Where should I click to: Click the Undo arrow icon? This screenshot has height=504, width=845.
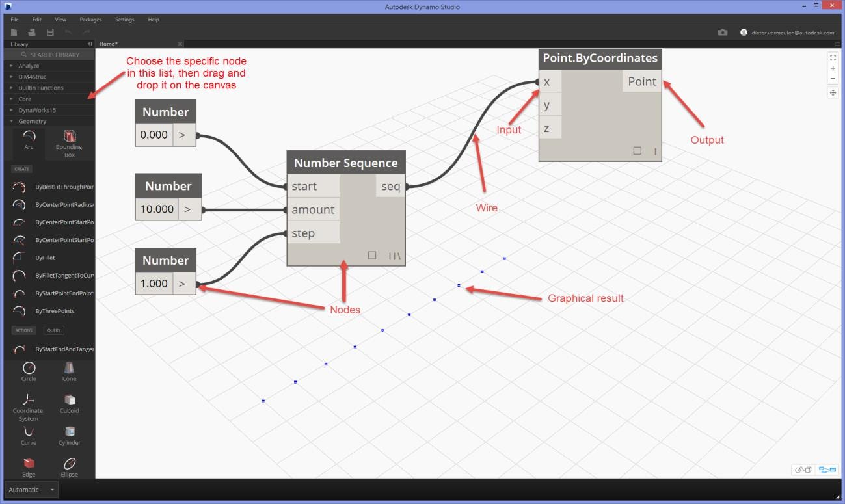point(68,32)
